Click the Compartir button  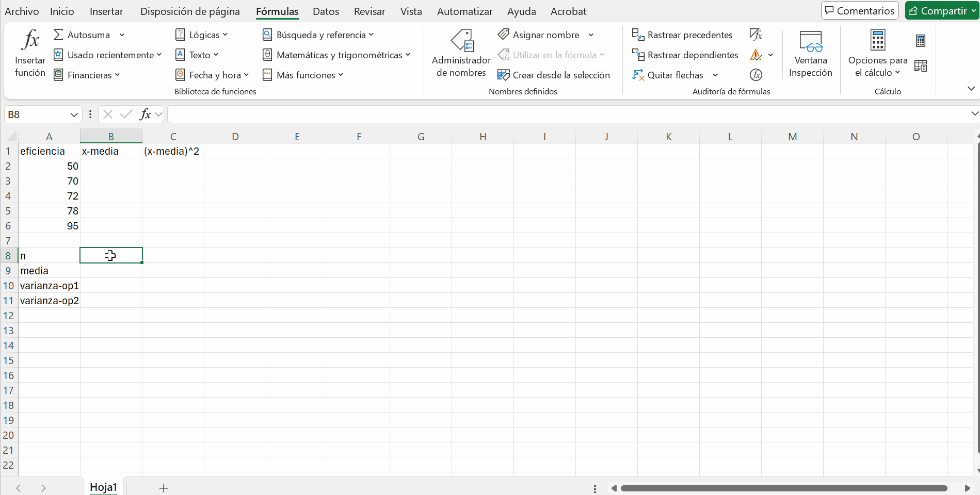(941, 11)
